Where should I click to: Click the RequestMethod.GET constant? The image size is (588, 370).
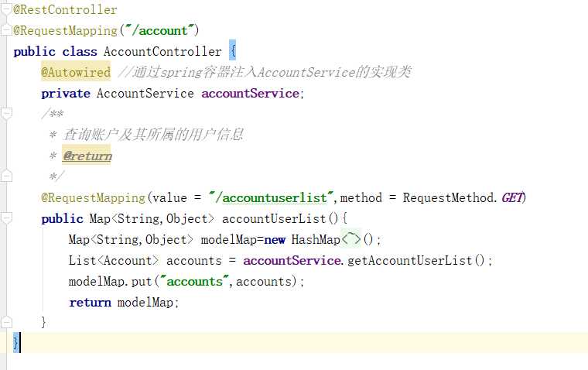coord(463,197)
